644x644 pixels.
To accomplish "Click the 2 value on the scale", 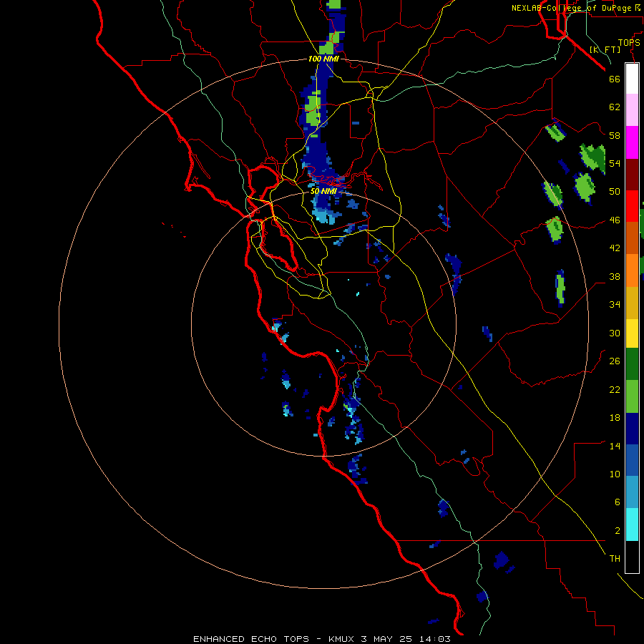I will click(617, 531).
